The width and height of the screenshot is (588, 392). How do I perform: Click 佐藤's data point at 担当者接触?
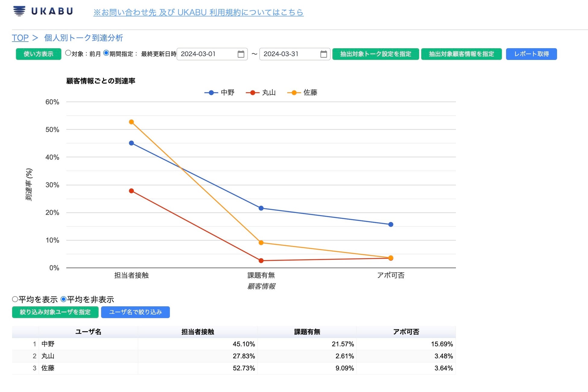131,122
